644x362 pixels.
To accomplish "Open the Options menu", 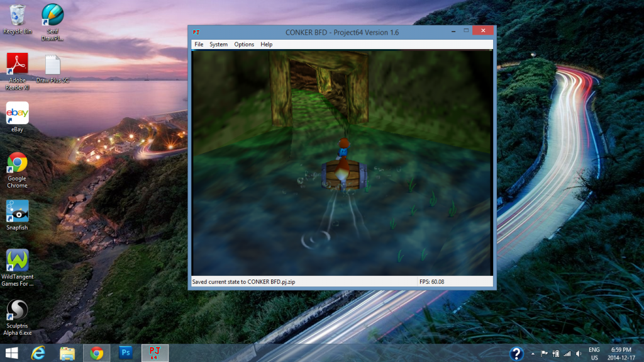I will click(244, 45).
